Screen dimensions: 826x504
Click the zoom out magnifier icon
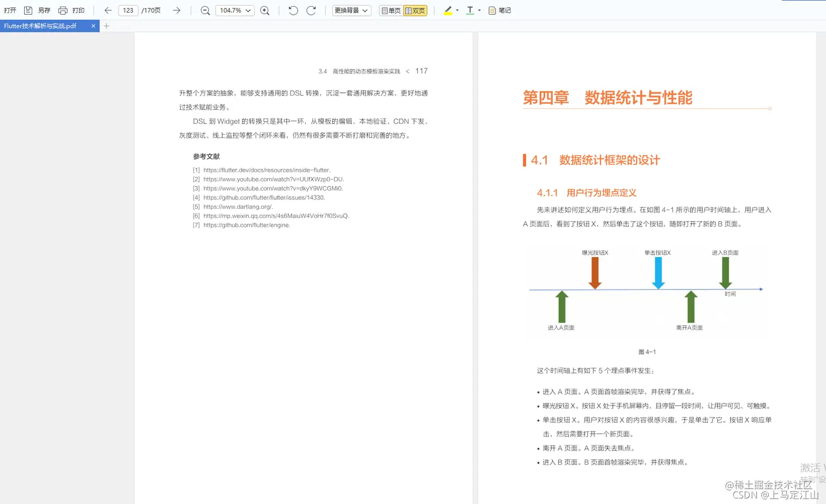(x=205, y=10)
